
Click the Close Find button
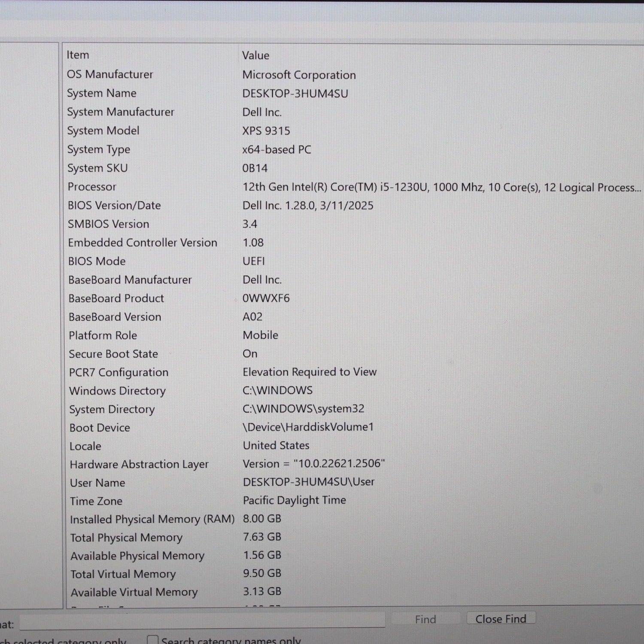pyautogui.click(x=501, y=619)
